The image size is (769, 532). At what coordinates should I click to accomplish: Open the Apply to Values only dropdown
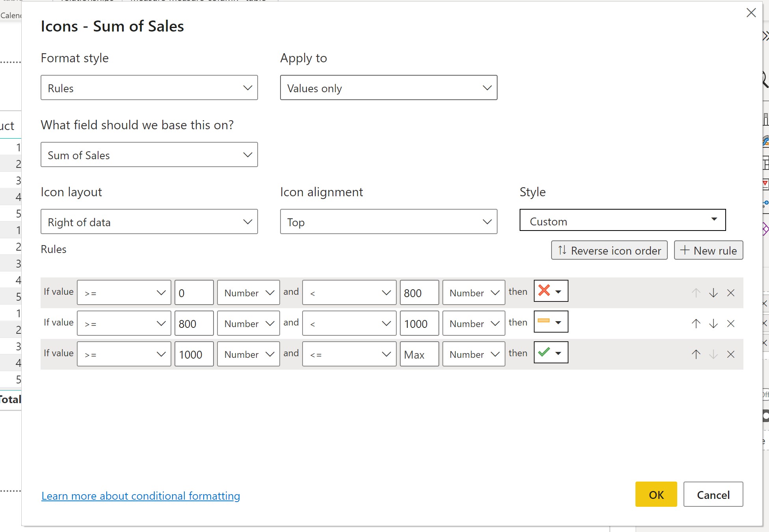point(388,87)
